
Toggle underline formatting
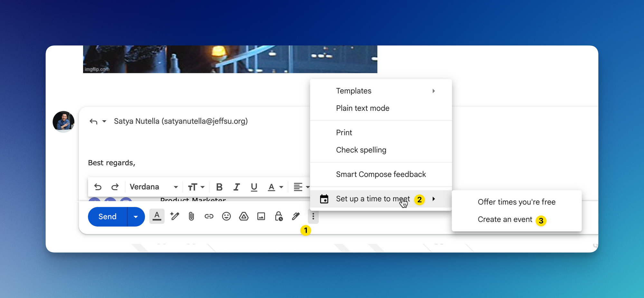pyautogui.click(x=254, y=187)
